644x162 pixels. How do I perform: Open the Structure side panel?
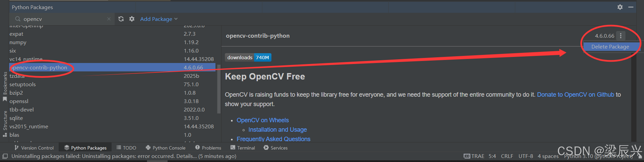pos(5,123)
